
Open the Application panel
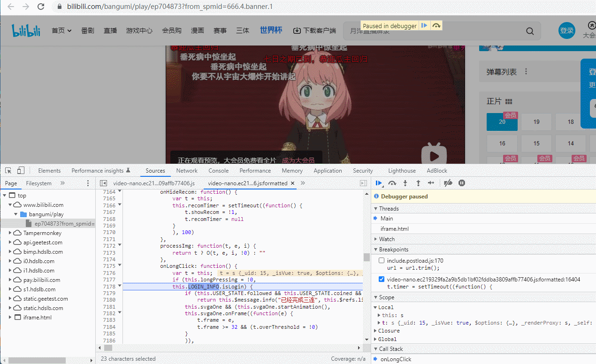tap(328, 171)
